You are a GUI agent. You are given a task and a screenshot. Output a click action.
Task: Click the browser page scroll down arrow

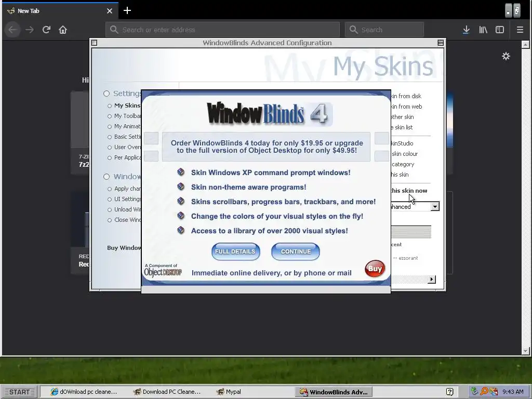[525, 351]
